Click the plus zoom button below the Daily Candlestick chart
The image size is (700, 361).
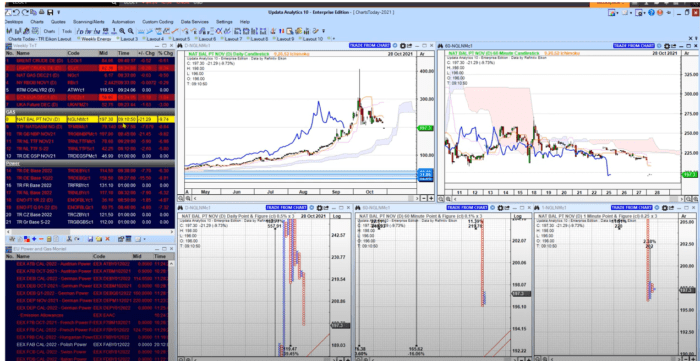pos(431,198)
